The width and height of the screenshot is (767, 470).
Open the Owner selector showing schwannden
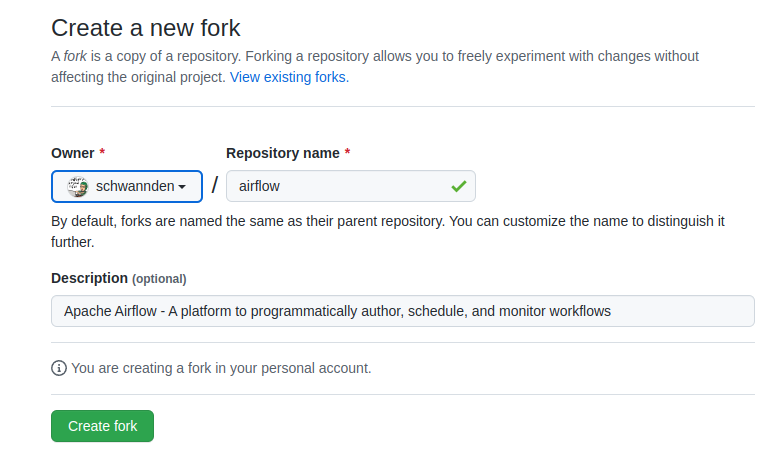(x=127, y=186)
